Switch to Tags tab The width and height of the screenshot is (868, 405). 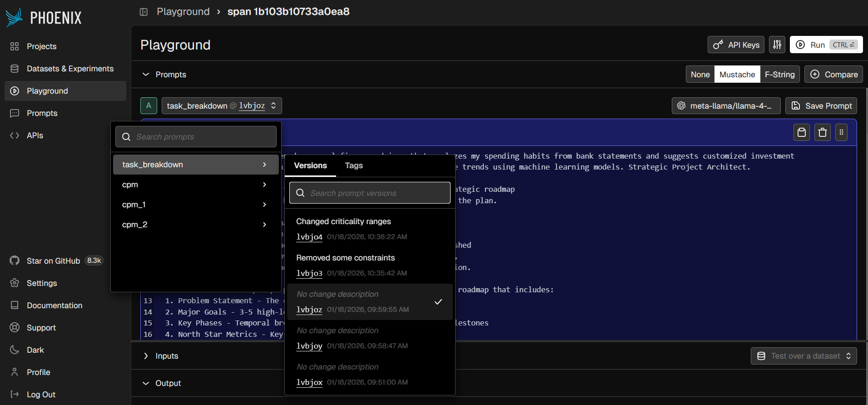354,165
